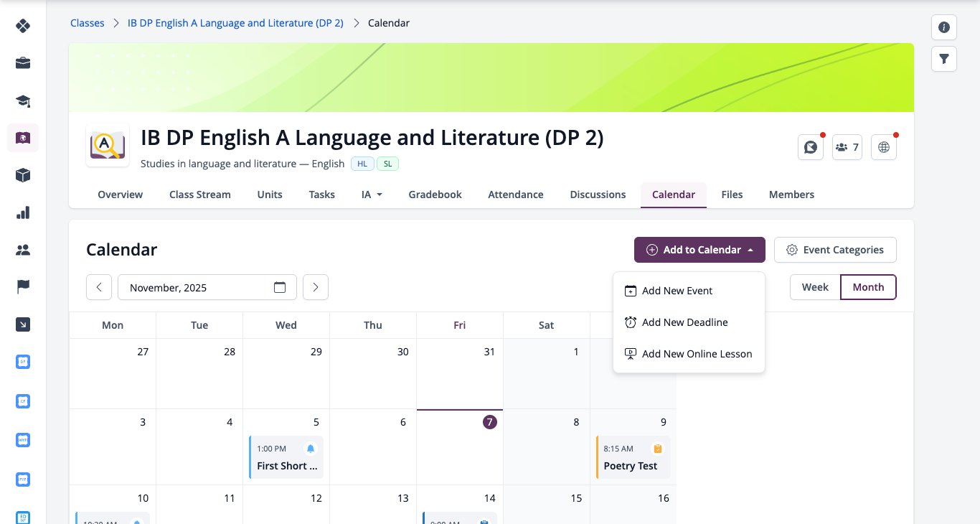
Task: Click the HL level badge
Action: point(362,164)
